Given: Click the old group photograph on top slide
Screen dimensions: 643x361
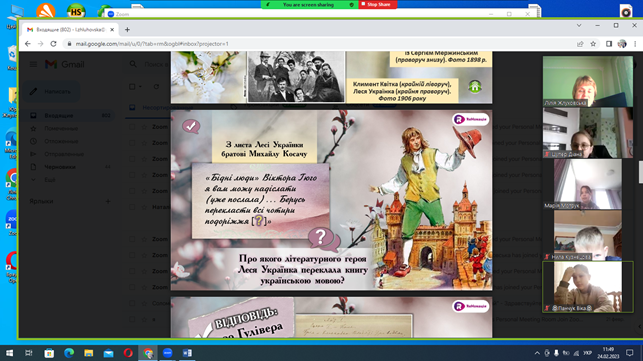Looking at the screenshot, I should [296, 76].
